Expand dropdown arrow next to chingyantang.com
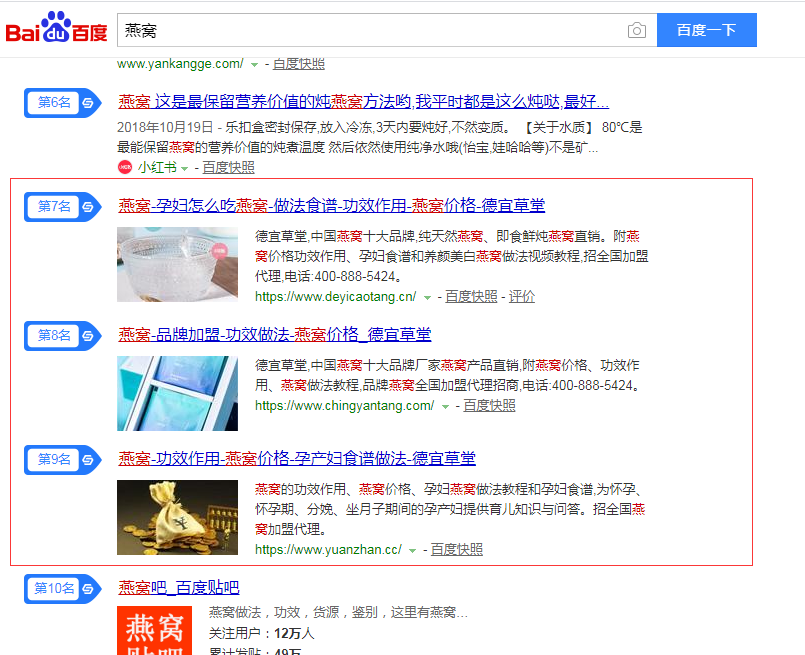Image resolution: width=805 pixels, height=655 pixels. coord(445,407)
